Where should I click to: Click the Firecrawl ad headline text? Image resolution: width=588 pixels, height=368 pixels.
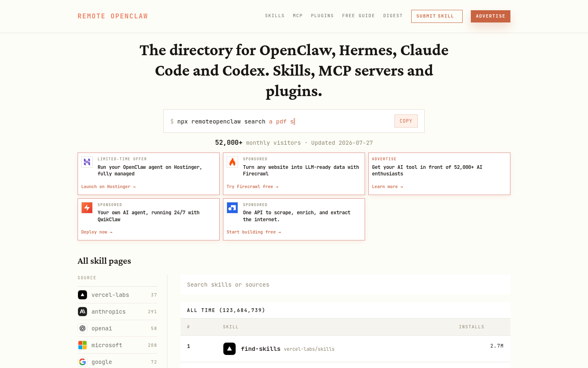[301, 171]
